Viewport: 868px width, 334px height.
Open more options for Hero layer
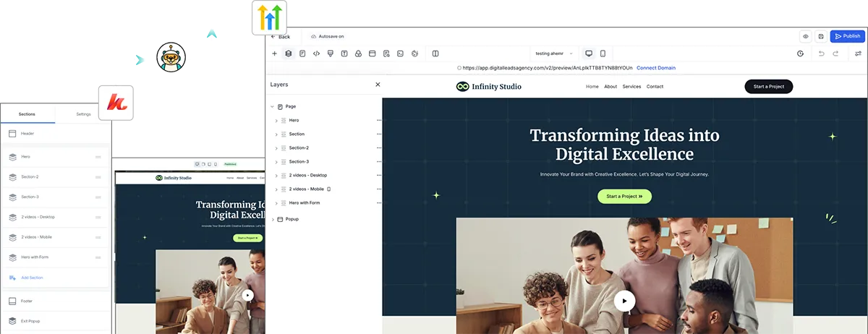click(378, 120)
